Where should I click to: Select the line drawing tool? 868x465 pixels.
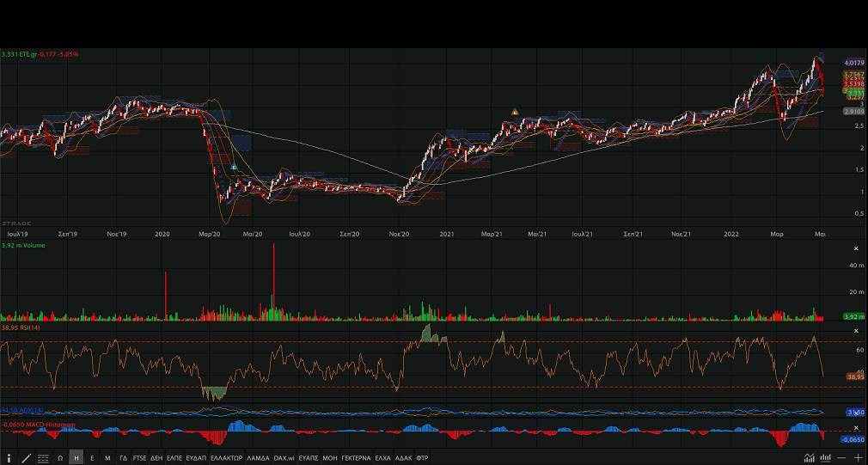(26, 458)
